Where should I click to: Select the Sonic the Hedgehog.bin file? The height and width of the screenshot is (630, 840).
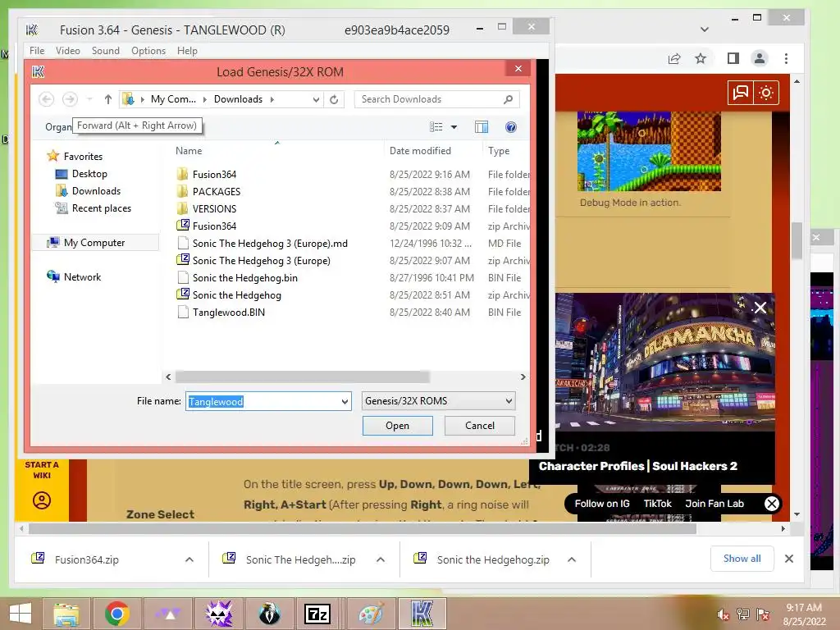(244, 278)
